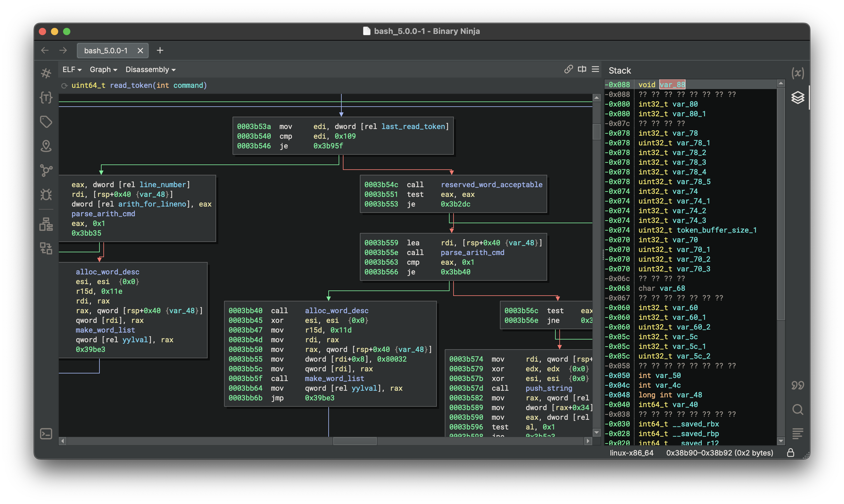The width and height of the screenshot is (844, 504).
Task: Click the parse_arith_cmd call link at 0003b55e
Action: pyautogui.click(x=472, y=252)
